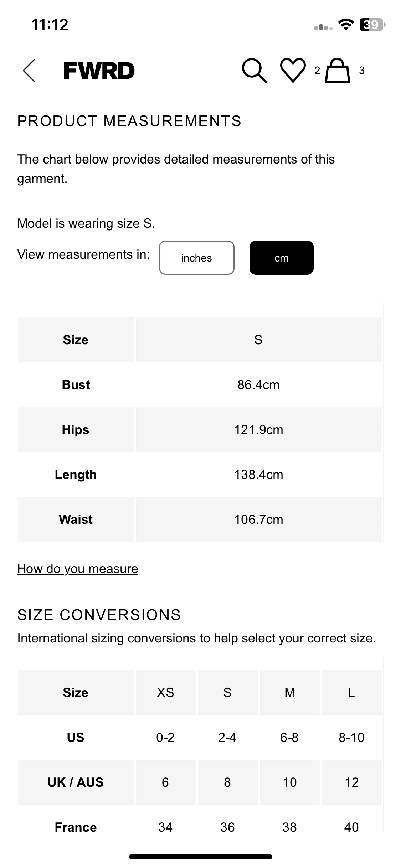Select the L size column header

click(351, 692)
